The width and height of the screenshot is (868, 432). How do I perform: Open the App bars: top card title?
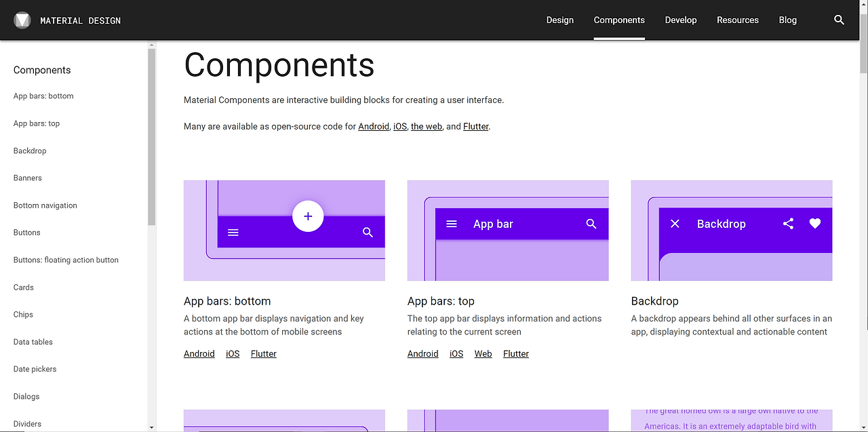441,301
